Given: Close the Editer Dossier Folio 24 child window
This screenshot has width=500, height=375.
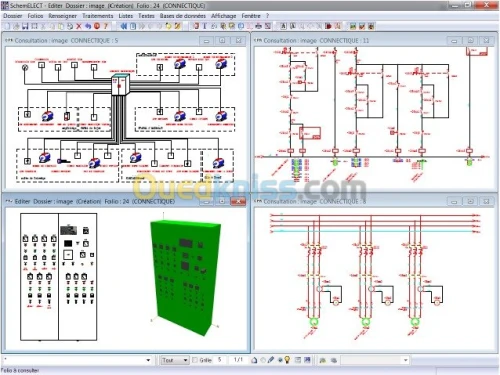Looking at the screenshot, I should coord(238,201).
